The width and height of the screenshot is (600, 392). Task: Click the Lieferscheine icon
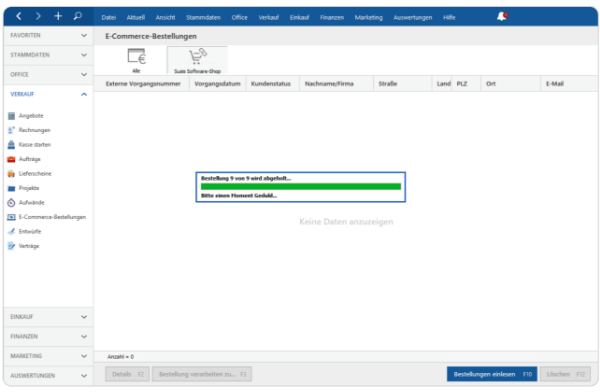[x=11, y=174]
